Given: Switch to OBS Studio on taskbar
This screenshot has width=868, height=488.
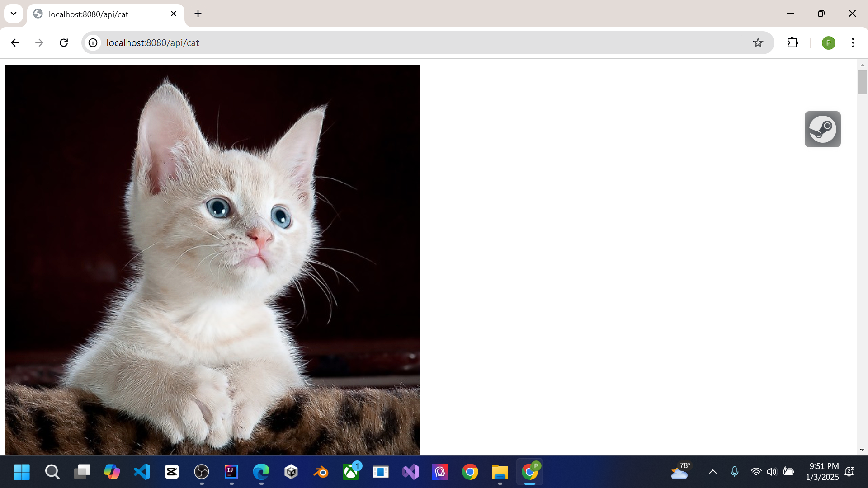Looking at the screenshot, I should pos(202,472).
